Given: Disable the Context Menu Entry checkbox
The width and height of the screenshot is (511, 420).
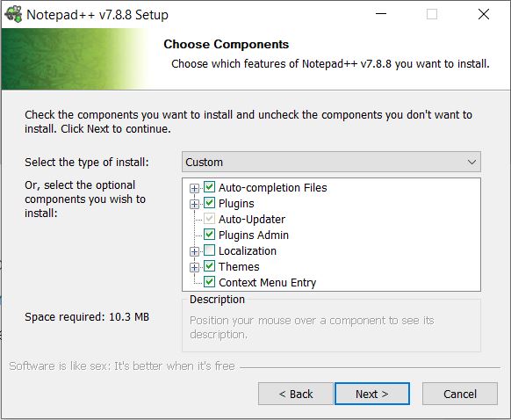Looking at the screenshot, I should pyautogui.click(x=209, y=282).
